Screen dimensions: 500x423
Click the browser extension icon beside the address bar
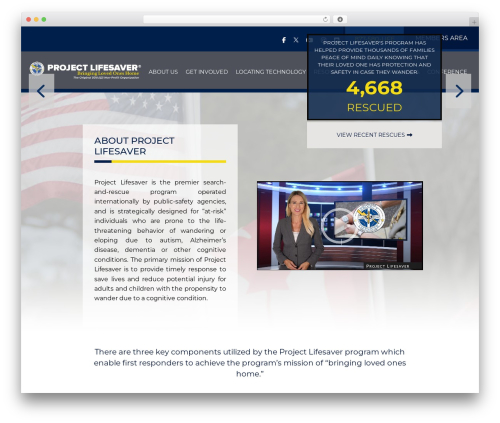tap(340, 19)
